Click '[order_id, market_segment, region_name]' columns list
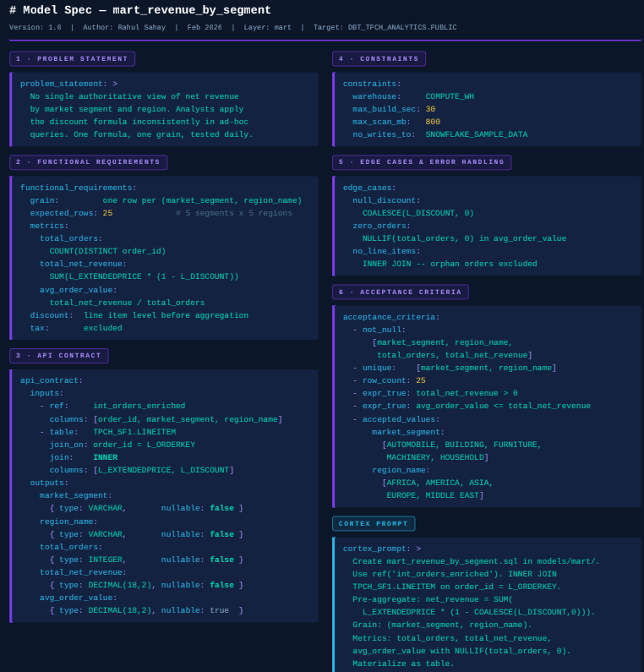644x672 pixels. [188, 419]
